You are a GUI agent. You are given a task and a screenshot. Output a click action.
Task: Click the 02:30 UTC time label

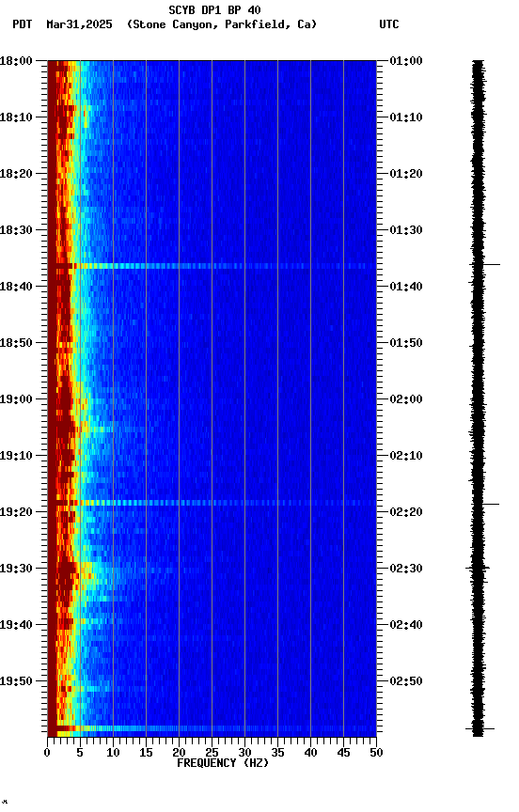406,569
